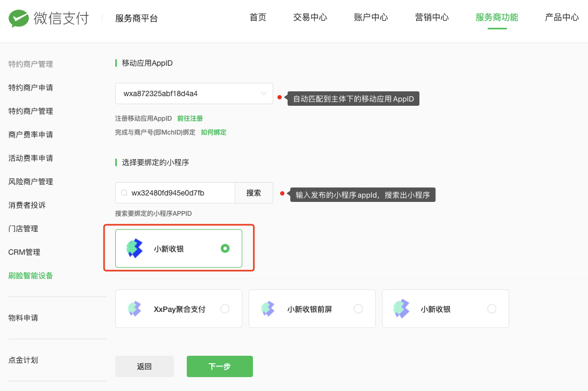Viewport: 588px width, 391px height.
Task: Click the 搜索要绑定的小程序APPID hint text
Action: tap(153, 214)
